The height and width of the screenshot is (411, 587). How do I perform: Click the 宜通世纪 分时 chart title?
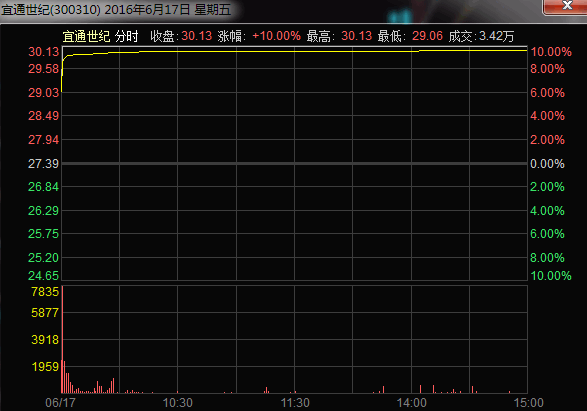click(100, 36)
